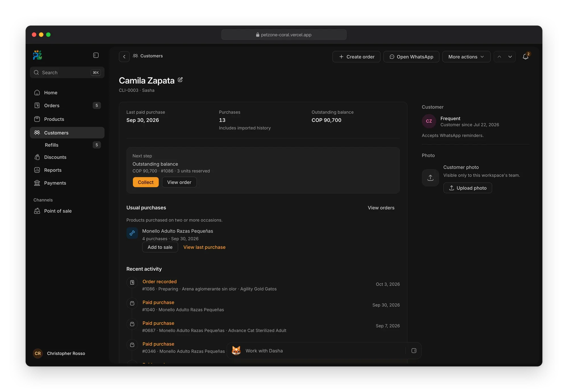Click the edit pencil next to Camila Zapata
This screenshot has height=392, width=568.
click(180, 80)
